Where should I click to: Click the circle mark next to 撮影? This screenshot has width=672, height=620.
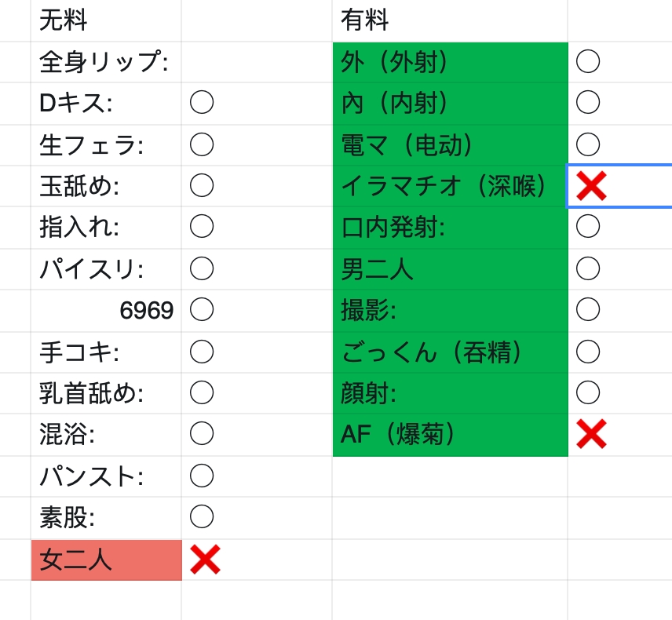[x=588, y=309]
